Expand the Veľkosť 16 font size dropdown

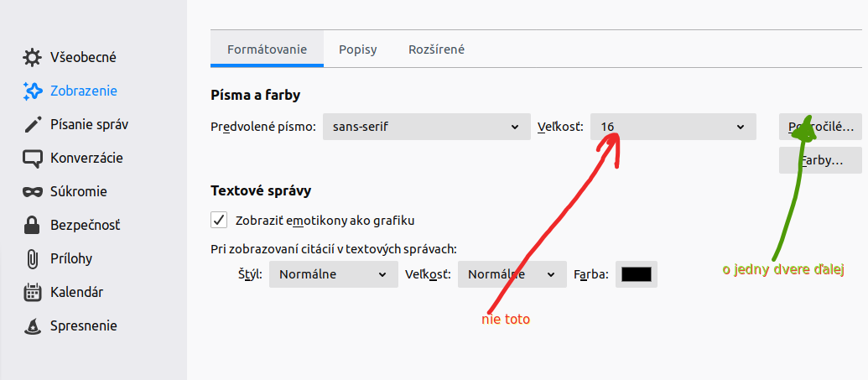(673, 128)
